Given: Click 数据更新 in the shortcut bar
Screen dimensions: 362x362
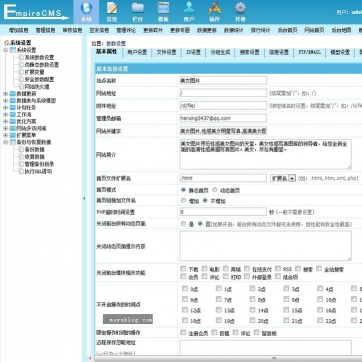Looking at the screenshot, I should tap(207, 30).
